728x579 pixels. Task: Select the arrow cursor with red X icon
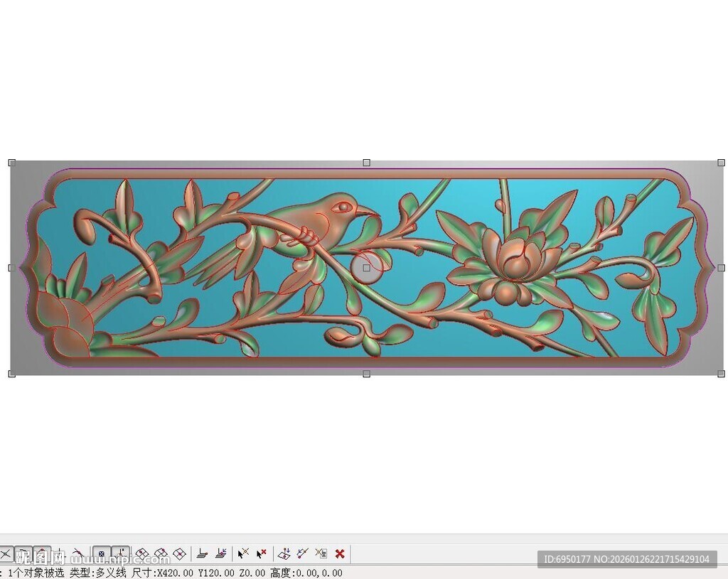(x=262, y=553)
